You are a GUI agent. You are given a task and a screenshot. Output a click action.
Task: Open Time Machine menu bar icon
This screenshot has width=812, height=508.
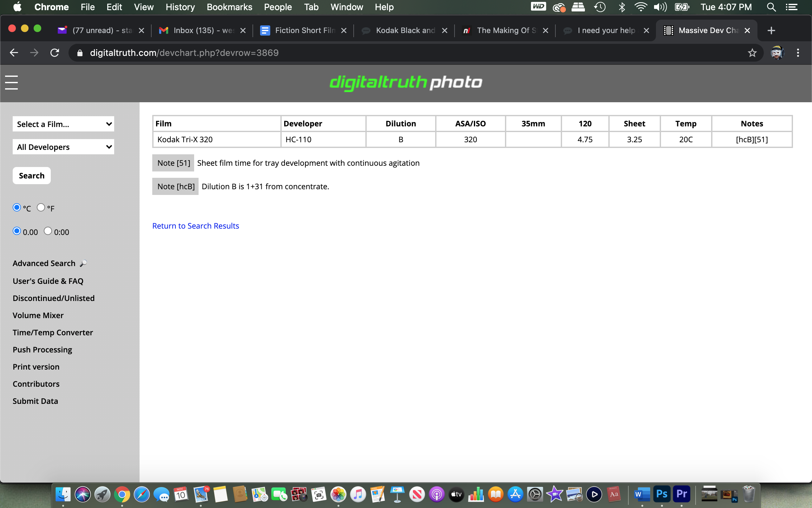pyautogui.click(x=599, y=7)
